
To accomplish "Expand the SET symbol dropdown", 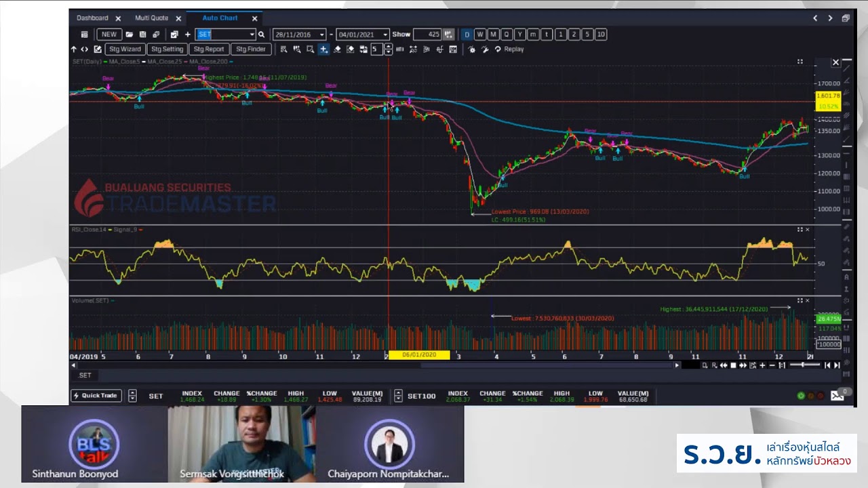I will coord(252,35).
